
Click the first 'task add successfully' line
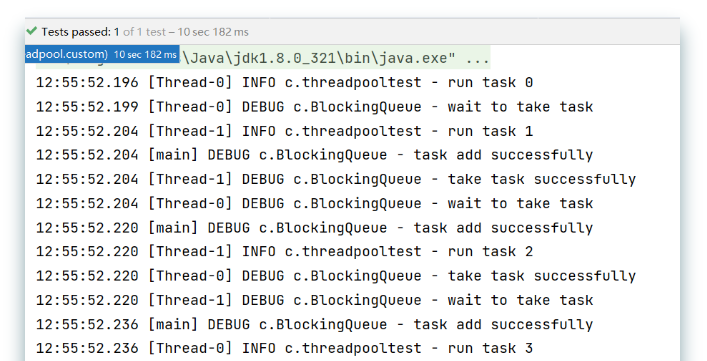(x=315, y=155)
